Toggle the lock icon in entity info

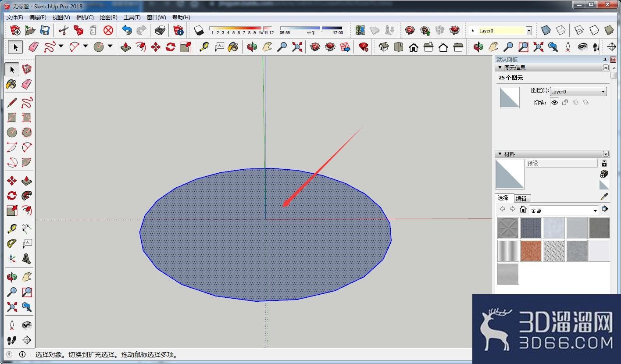pos(565,103)
